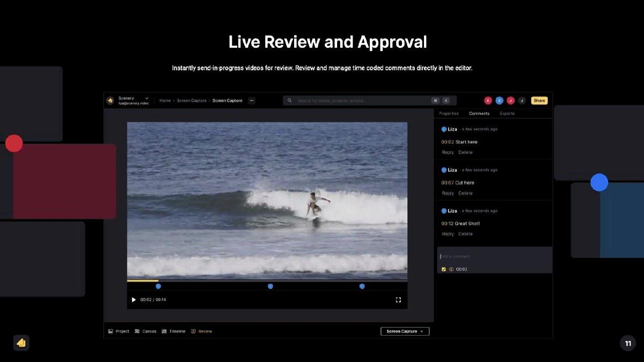Jump to the 00:12 timecode in Great Shot comment
Viewport: 644px width, 362px height.
click(x=448, y=224)
